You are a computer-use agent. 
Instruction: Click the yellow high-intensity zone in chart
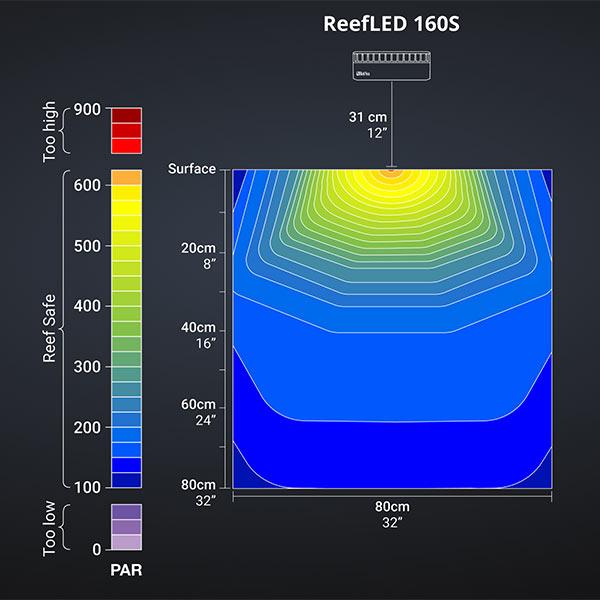(391, 200)
